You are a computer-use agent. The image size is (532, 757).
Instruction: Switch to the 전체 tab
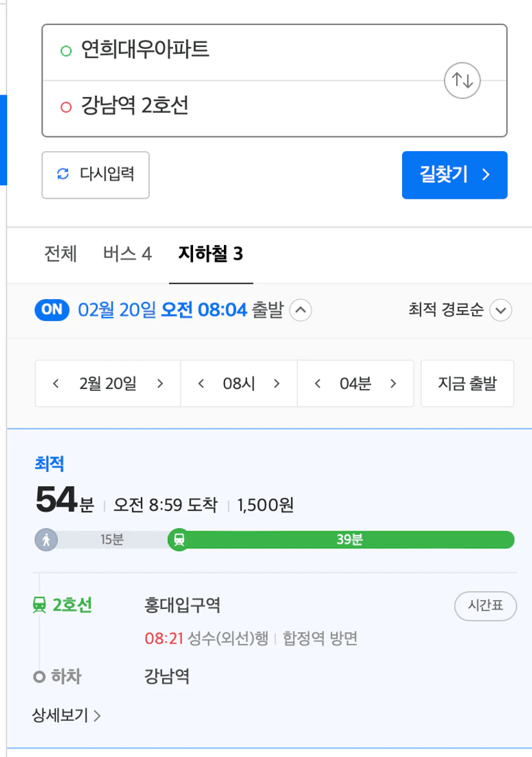point(60,253)
